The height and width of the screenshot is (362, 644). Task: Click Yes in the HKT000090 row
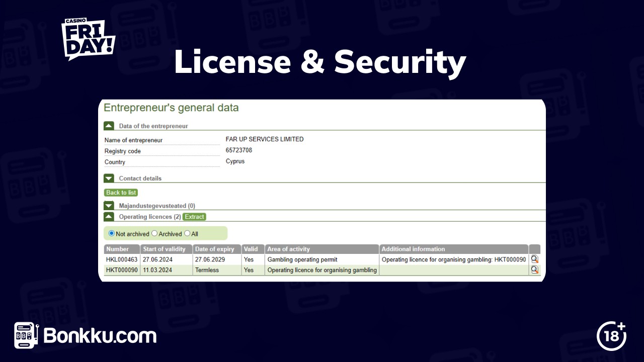coord(249,270)
